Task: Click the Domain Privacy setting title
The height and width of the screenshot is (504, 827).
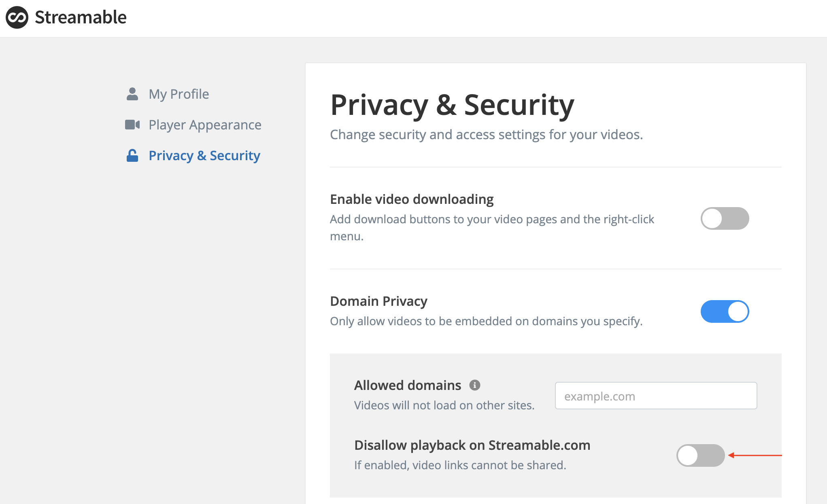Action: [x=378, y=301]
